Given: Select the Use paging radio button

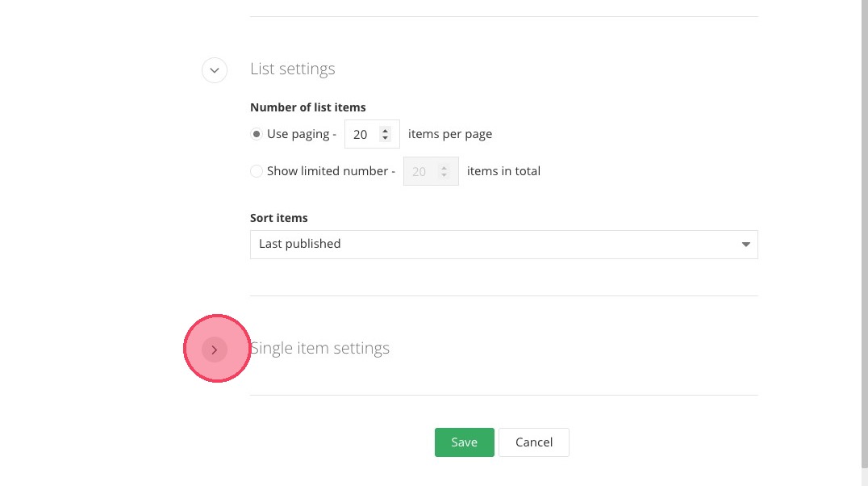Looking at the screenshot, I should coord(257,134).
